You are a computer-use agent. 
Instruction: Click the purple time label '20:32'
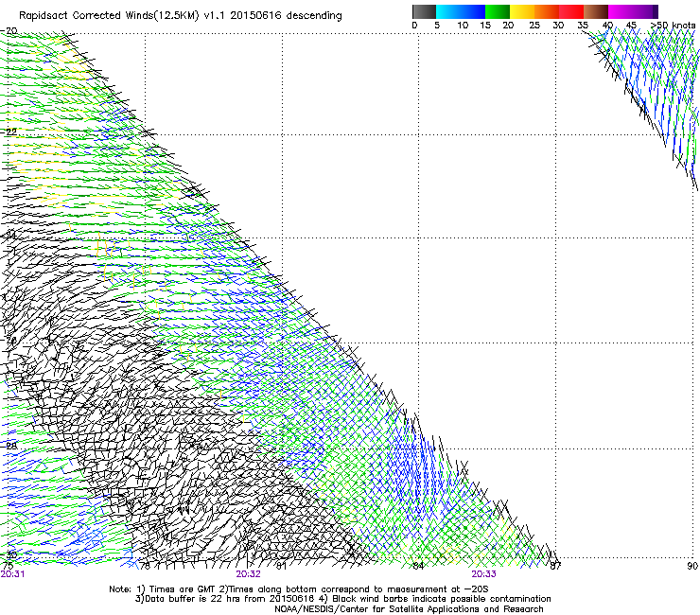click(248, 574)
